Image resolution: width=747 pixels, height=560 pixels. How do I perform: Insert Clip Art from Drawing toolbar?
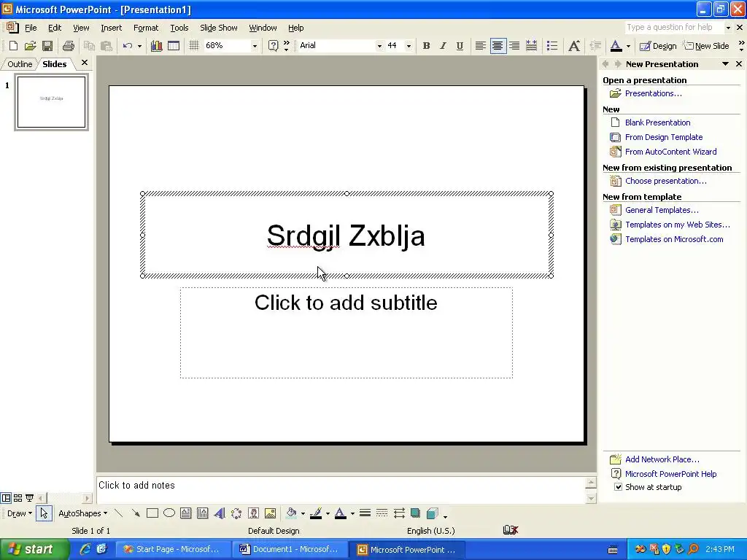[x=253, y=513]
